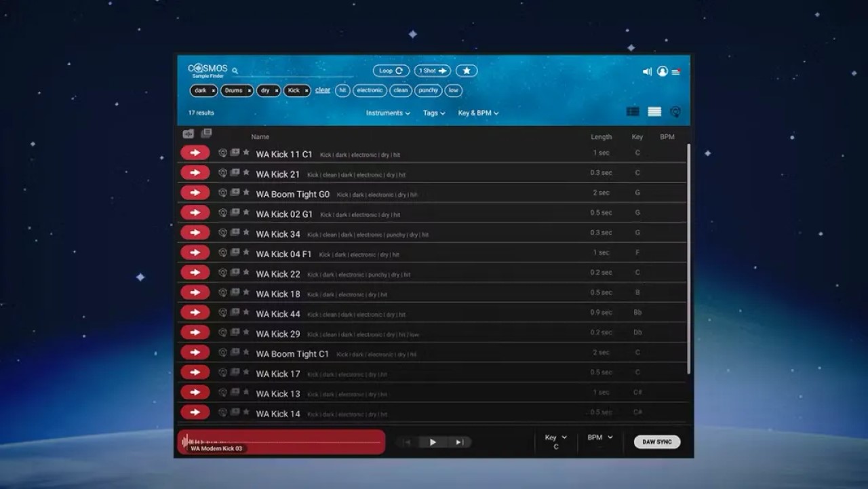This screenshot has height=489, width=868.
Task: Find similar sounds to WA Kick 04 F1
Action: (222, 253)
